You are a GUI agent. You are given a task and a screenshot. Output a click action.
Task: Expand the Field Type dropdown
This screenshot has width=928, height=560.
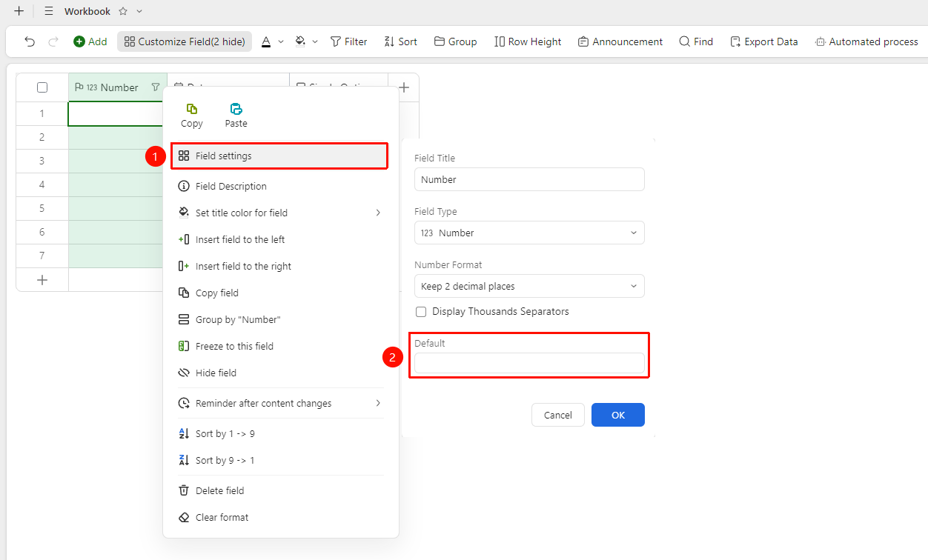point(529,233)
